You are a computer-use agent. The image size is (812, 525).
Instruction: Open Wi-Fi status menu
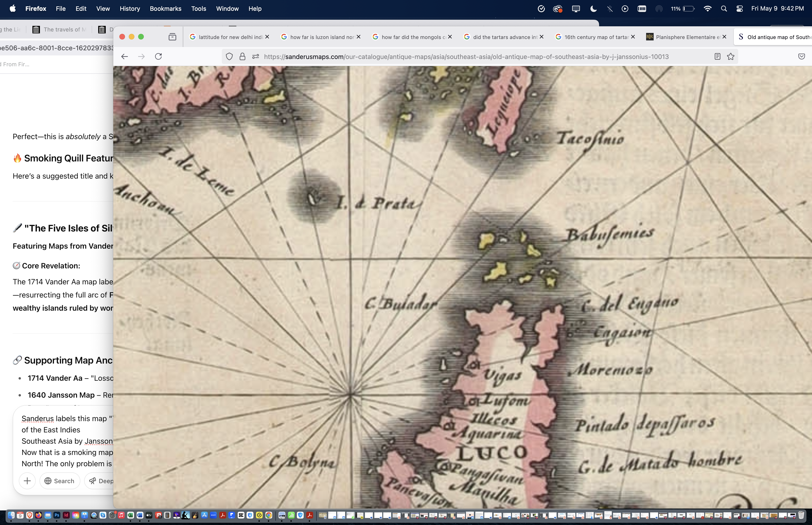(x=707, y=9)
